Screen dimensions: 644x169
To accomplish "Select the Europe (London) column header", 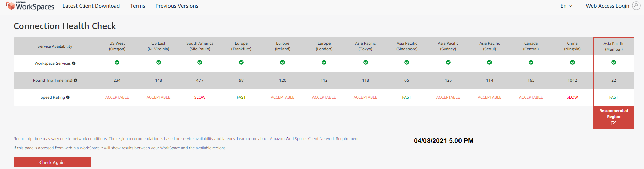I will coord(324,46).
